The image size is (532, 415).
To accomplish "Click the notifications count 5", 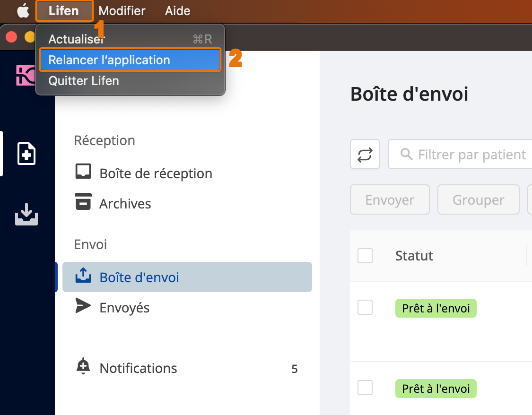I will point(295,369).
